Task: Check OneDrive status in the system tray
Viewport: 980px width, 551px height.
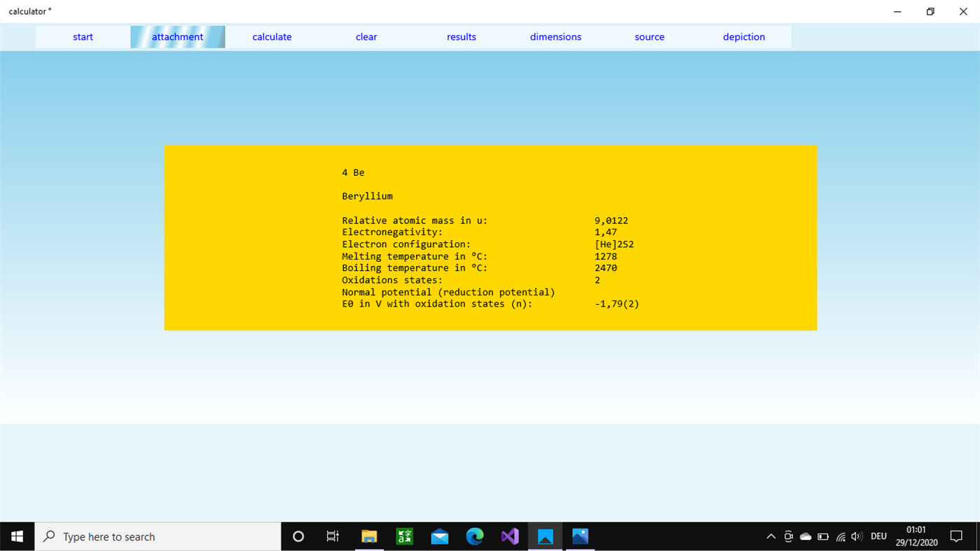Action: pyautogui.click(x=805, y=536)
